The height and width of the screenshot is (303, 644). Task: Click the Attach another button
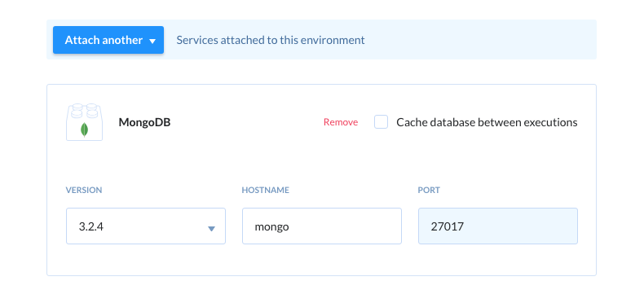point(108,40)
